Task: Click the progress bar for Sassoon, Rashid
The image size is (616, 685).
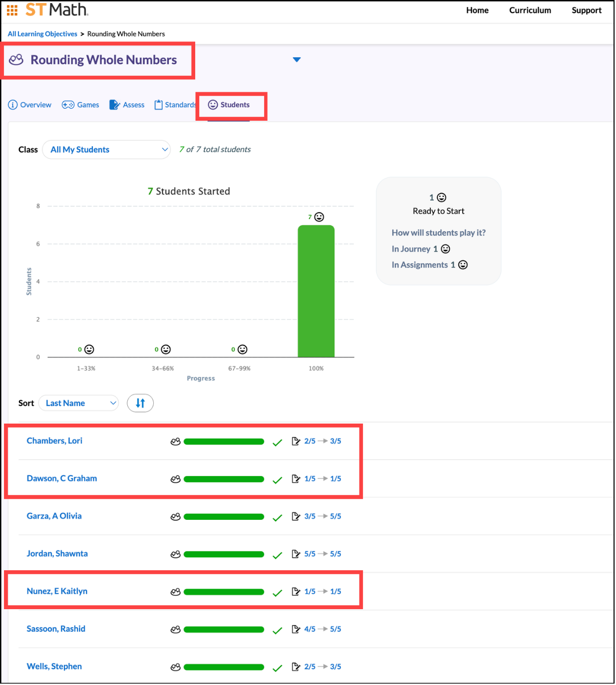Action: [224, 630]
